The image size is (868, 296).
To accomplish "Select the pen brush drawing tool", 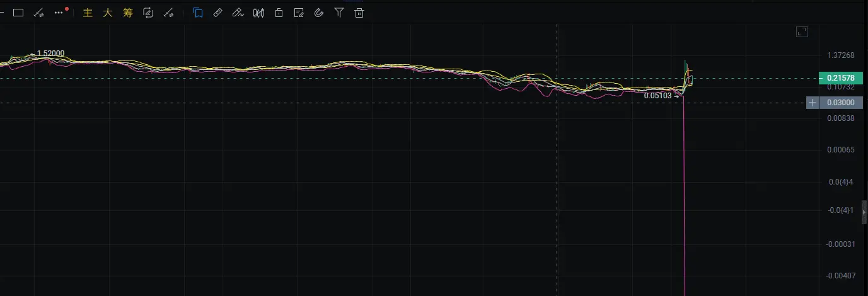I will pos(238,13).
